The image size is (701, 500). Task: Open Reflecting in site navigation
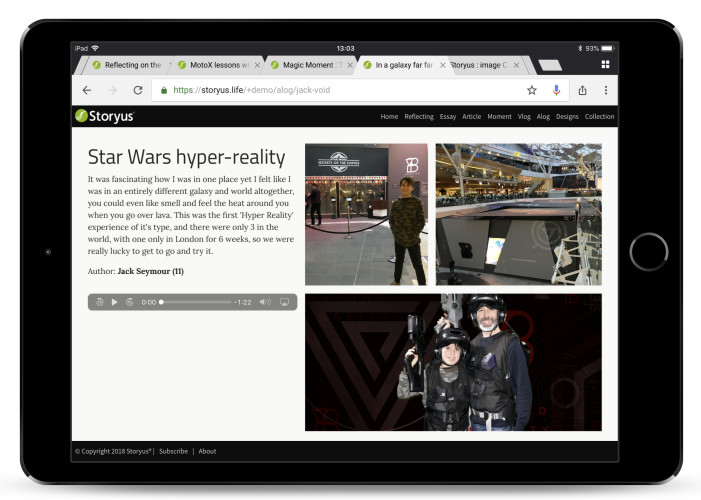(419, 117)
